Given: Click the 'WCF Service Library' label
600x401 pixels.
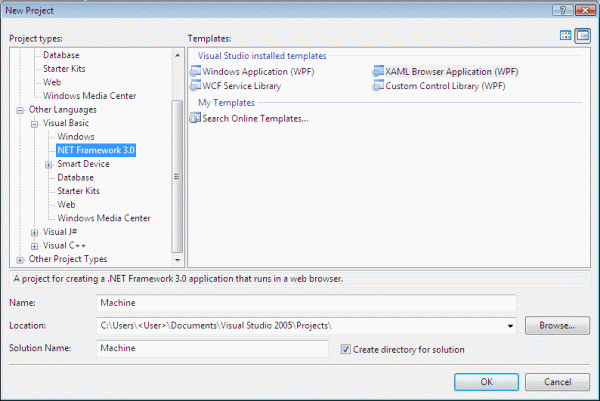Looking at the screenshot, I should 242,86.
